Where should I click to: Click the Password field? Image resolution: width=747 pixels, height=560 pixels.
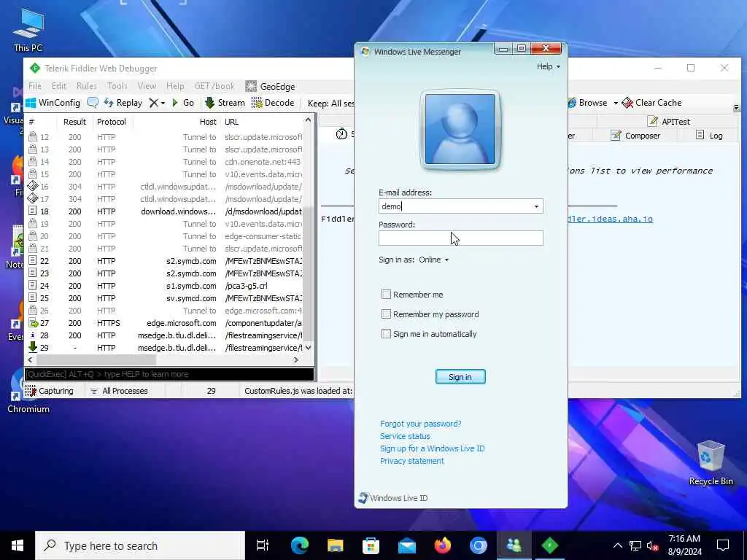[x=461, y=238]
